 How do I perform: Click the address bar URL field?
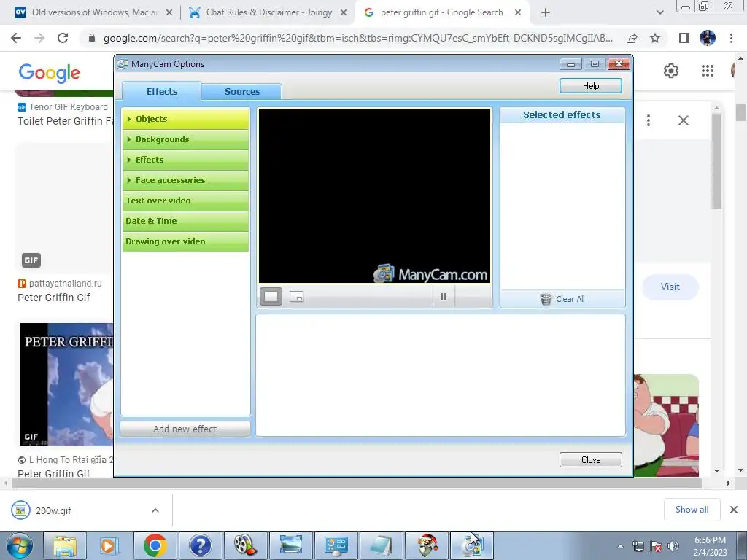click(x=357, y=38)
